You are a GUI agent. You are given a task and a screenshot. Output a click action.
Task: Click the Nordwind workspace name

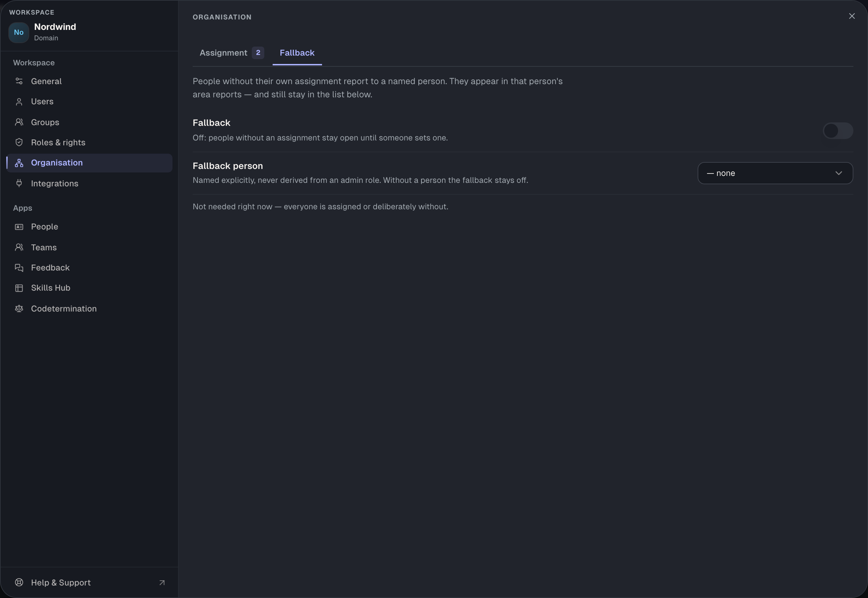[55, 27]
